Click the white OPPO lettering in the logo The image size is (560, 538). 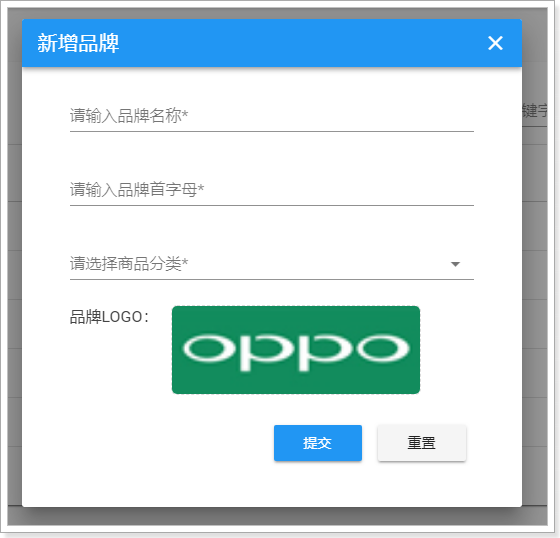click(296, 352)
